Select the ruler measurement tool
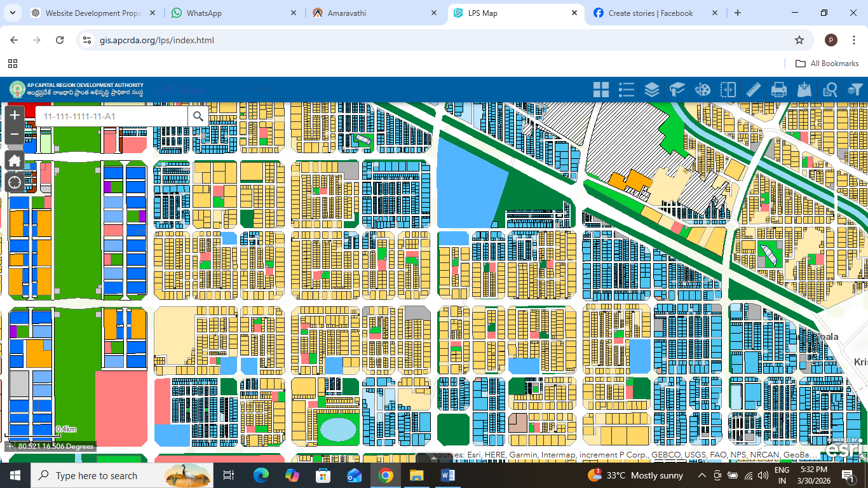 pyautogui.click(x=754, y=90)
